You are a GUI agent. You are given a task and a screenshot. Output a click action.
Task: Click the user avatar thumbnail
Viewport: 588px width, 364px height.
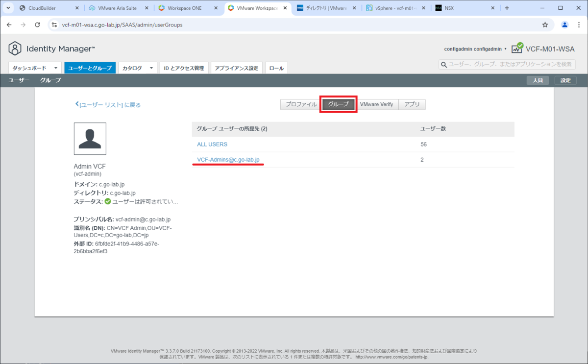[90, 139]
